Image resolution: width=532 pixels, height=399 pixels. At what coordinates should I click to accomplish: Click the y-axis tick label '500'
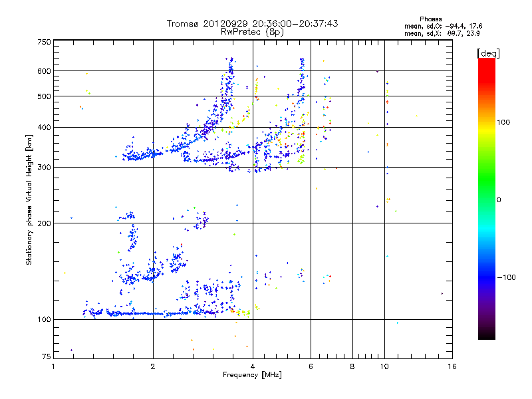coord(44,96)
